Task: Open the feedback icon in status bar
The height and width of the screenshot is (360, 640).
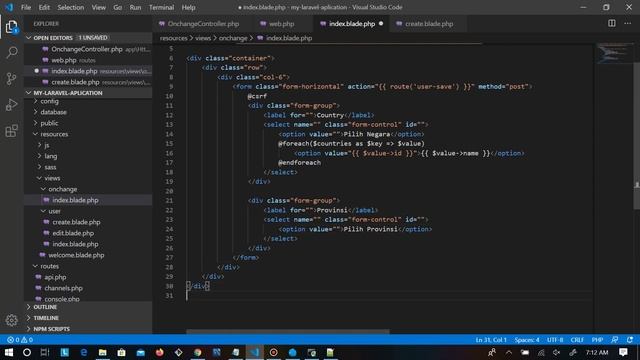Action: 615,340
